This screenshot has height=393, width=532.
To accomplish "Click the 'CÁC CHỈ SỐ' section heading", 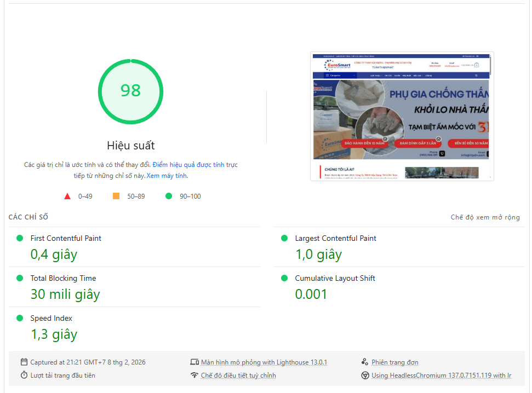I will point(28,217).
